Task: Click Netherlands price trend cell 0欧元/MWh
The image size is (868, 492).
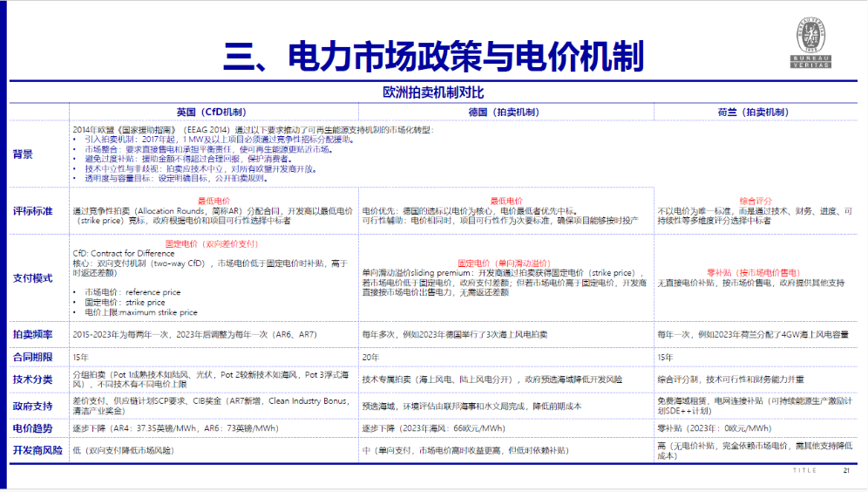Action: point(714,428)
